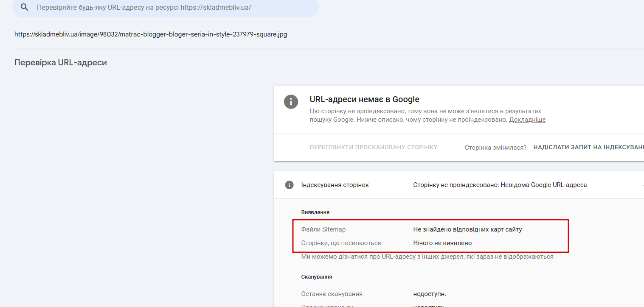Image resolution: width=644 pixels, height=307 pixels.
Task: Click 'Не знайдено відповідних карт сайту' value
Action: (467, 229)
